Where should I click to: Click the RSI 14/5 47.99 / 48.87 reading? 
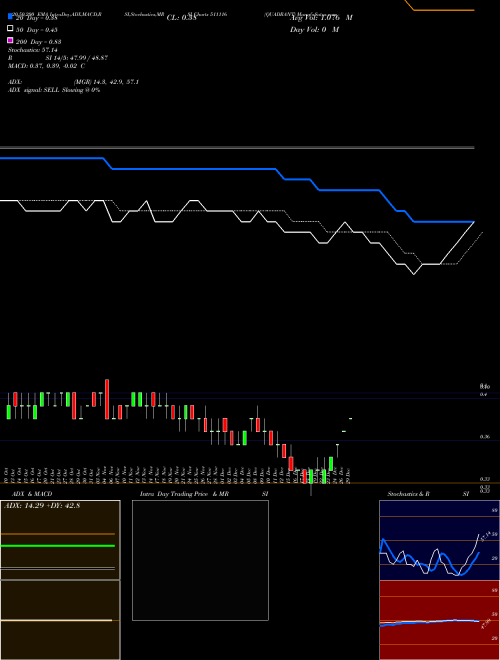pos(58,58)
